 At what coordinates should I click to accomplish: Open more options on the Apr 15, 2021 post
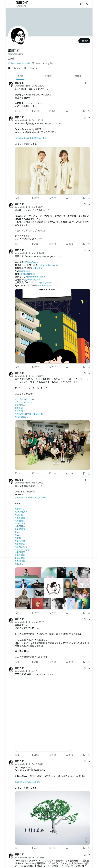click(x=89, y=250)
